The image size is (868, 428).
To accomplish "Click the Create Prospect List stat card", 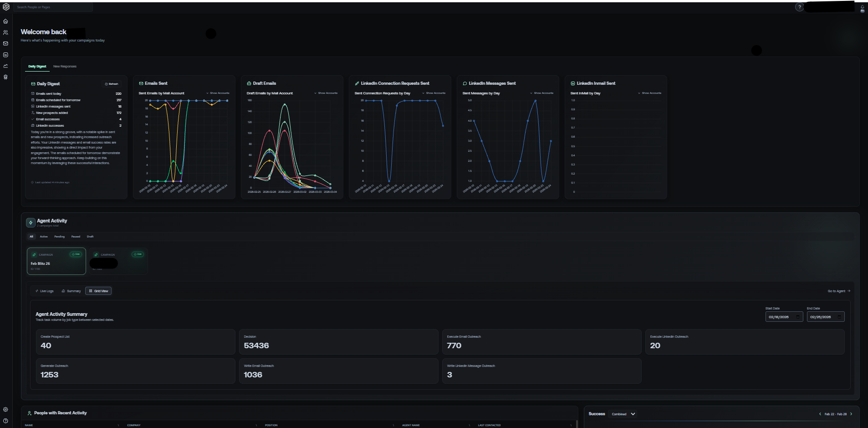I will (136, 342).
